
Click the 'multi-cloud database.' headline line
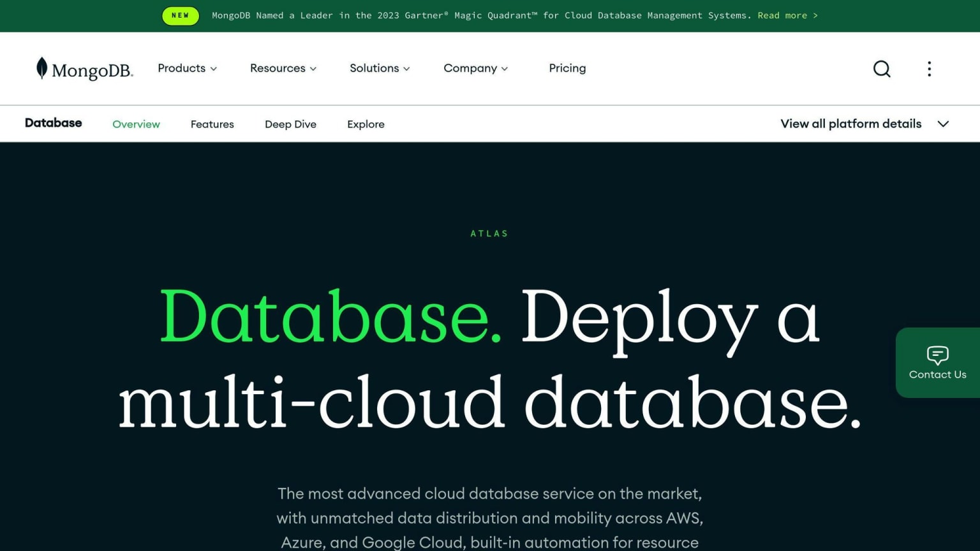pyautogui.click(x=490, y=403)
